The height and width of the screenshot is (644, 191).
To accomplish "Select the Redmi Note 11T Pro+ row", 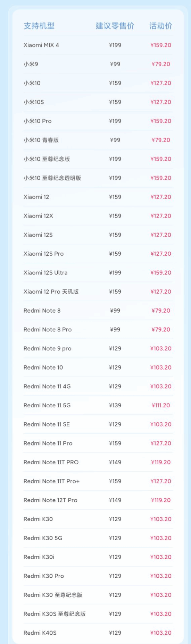I will [98, 481].
